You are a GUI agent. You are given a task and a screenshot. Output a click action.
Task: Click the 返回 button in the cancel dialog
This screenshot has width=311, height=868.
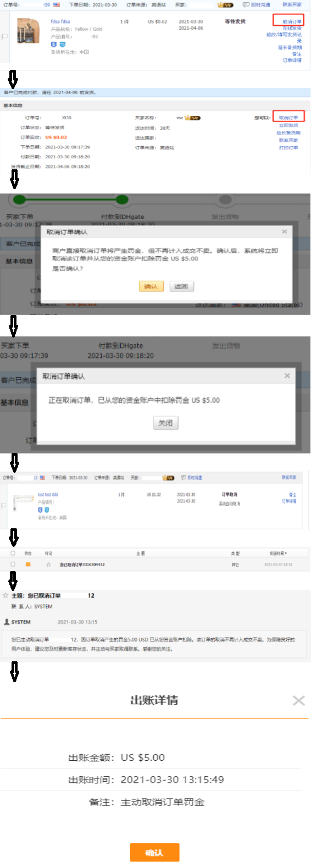[181, 286]
